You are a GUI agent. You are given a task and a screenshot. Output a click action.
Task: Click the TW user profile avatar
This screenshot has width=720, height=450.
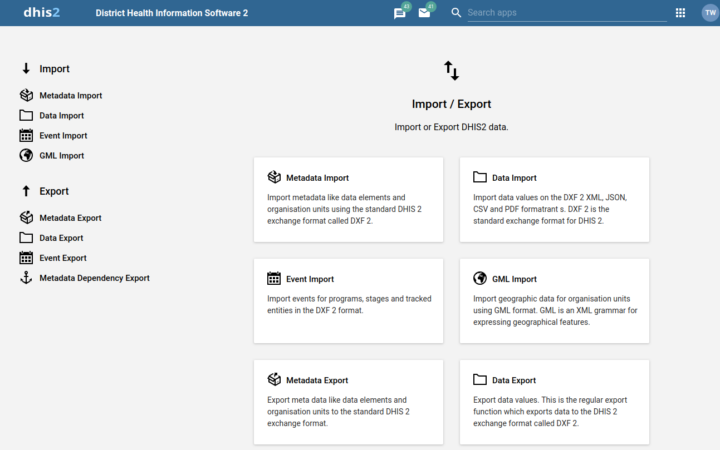coord(710,13)
